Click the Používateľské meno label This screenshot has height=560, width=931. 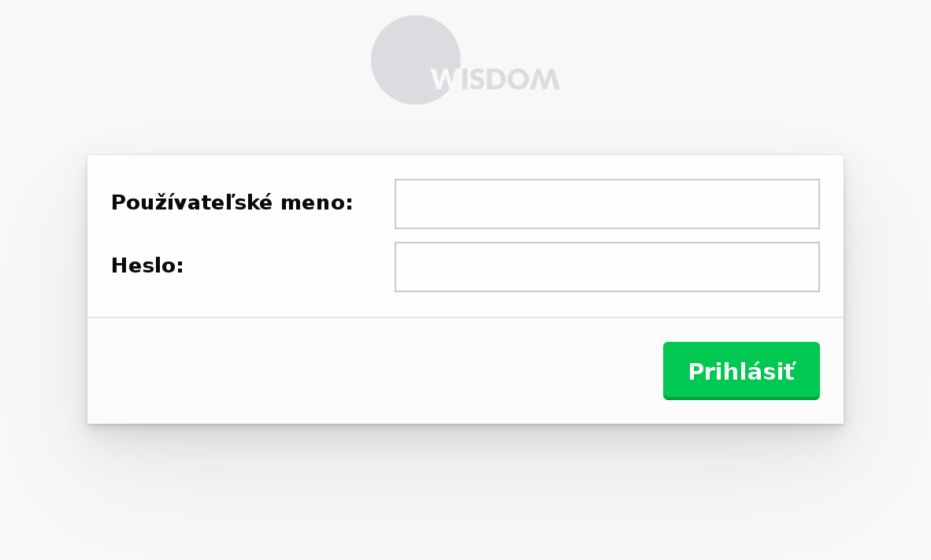click(232, 202)
